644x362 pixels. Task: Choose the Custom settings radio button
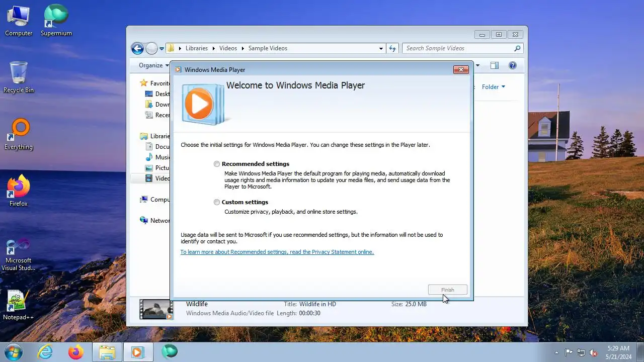tap(217, 202)
